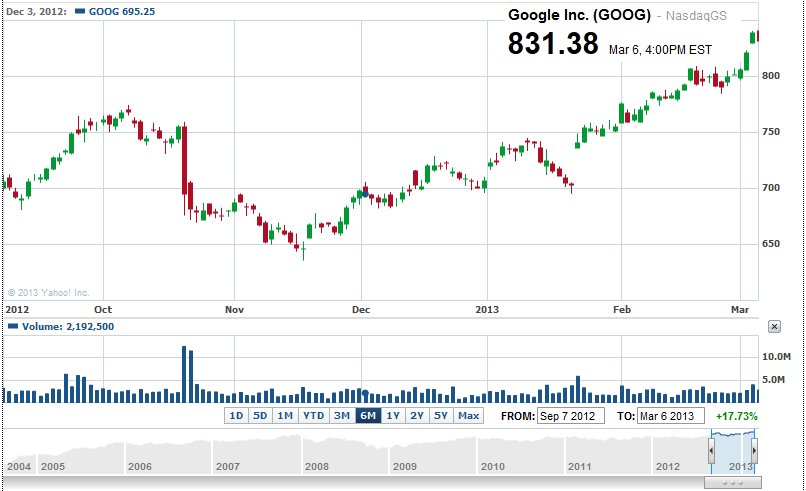Click the Google Inc. (GOOG) title

point(579,15)
